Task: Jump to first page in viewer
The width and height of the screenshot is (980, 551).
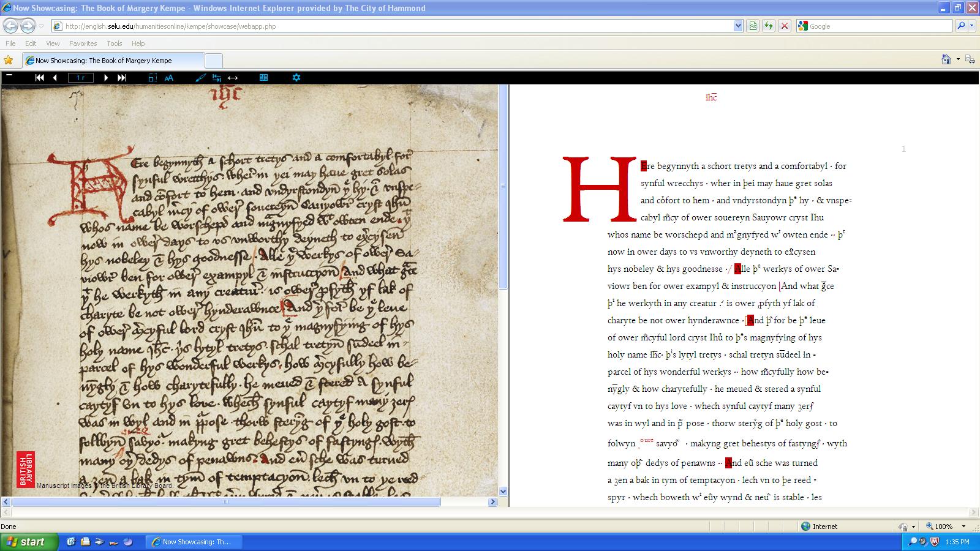Action: coord(40,78)
